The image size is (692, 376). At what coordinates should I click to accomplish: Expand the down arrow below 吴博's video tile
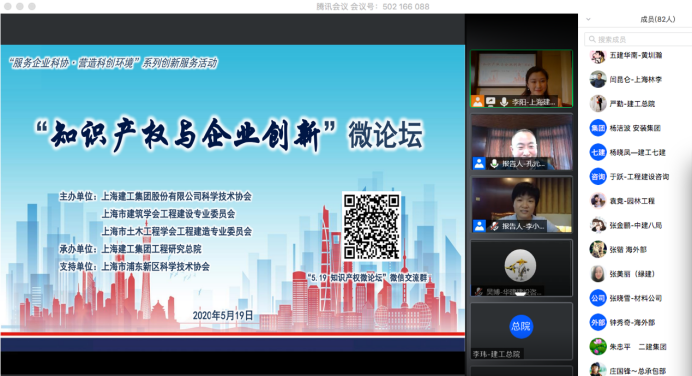521,294
